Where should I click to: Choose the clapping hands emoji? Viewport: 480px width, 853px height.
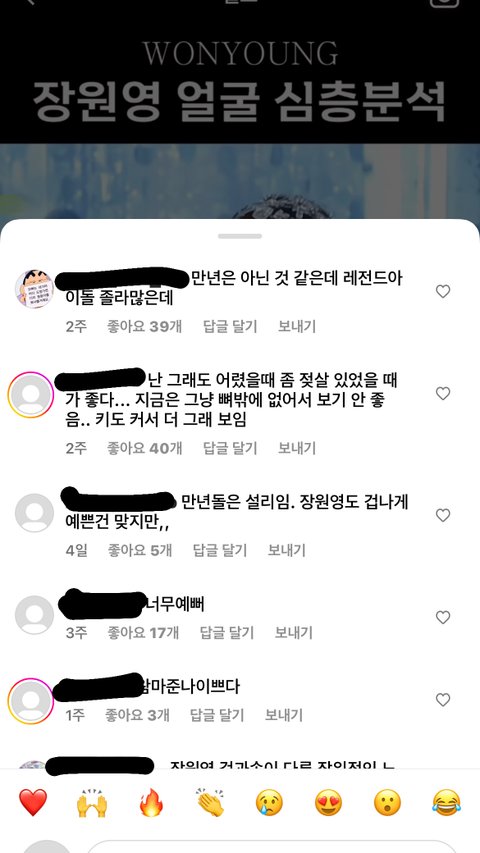210,802
